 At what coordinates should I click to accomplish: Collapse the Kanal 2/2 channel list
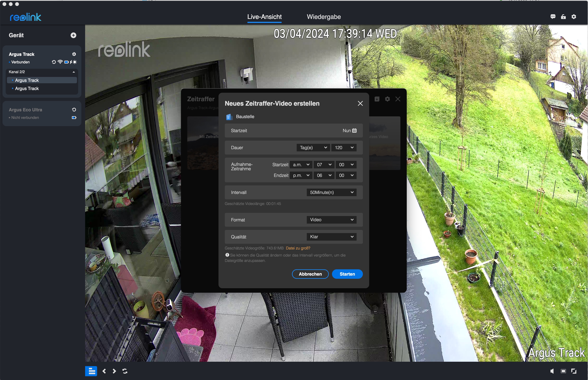point(73,72)
